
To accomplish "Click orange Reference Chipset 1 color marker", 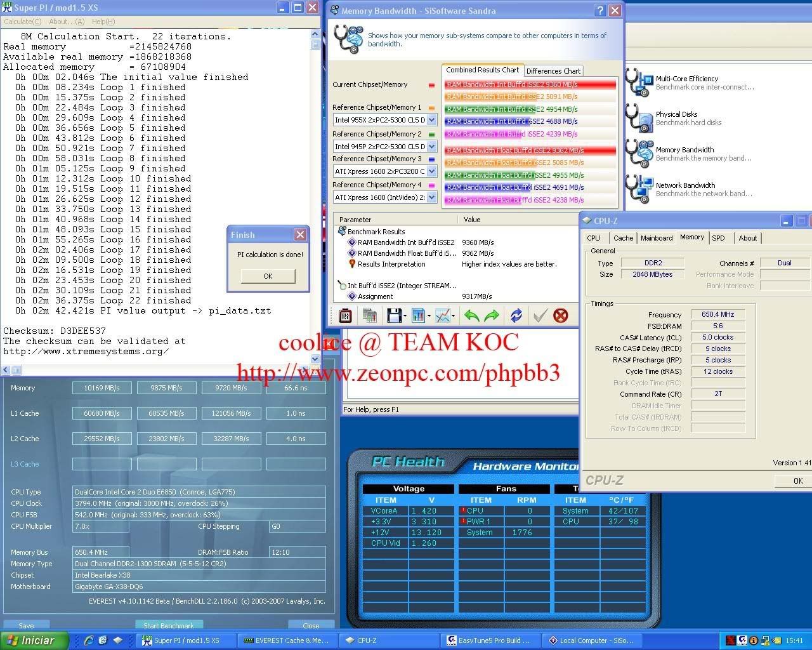I will (x=432, y=108).
